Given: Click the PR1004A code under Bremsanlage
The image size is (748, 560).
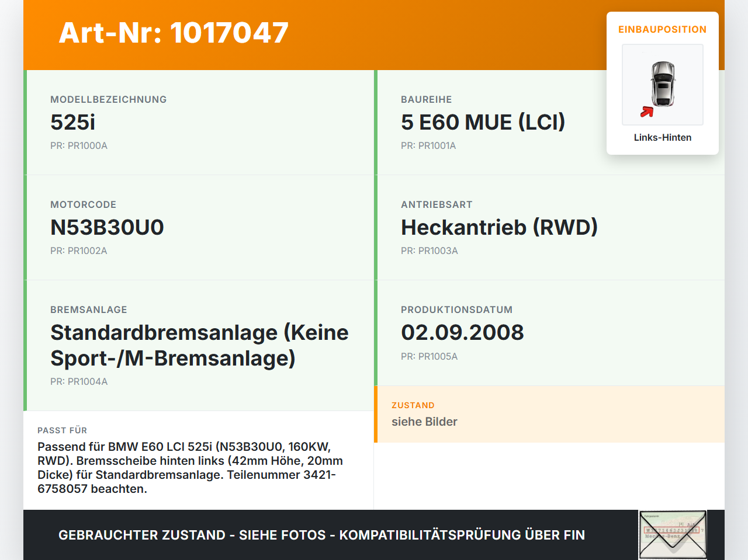Looking at the screenshot, I should [x=79, y=381].
